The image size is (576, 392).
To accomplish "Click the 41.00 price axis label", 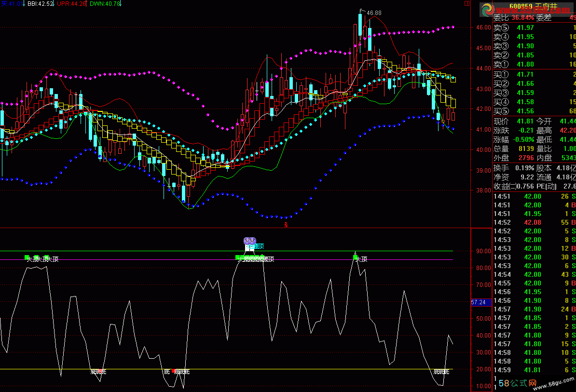I will 483,130.
